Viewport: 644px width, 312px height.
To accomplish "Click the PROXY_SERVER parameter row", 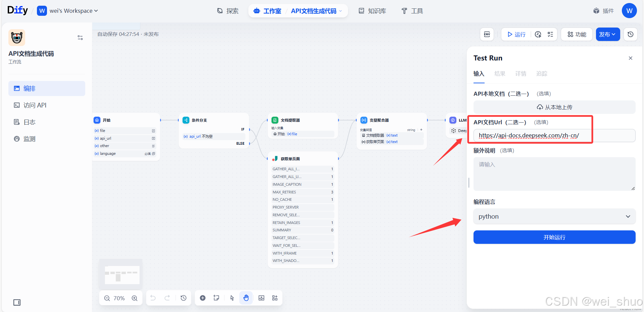I will coord(303,207).
